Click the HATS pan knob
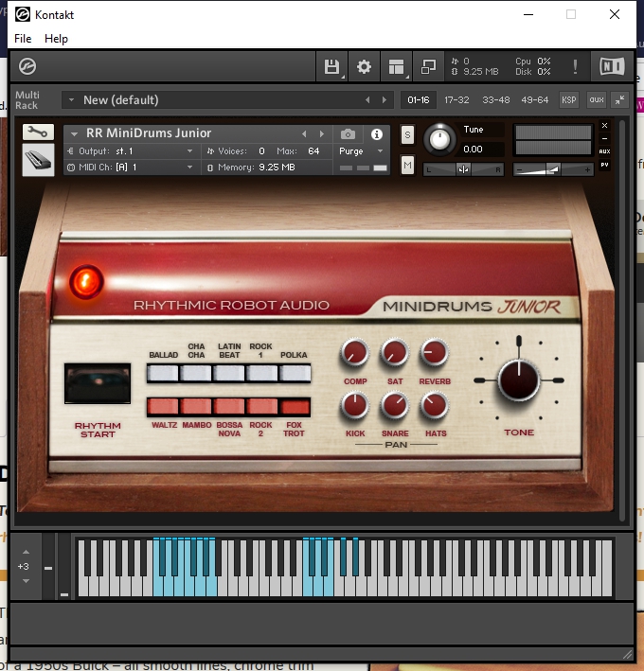The image size is (644, 671). tap(434, 405)
